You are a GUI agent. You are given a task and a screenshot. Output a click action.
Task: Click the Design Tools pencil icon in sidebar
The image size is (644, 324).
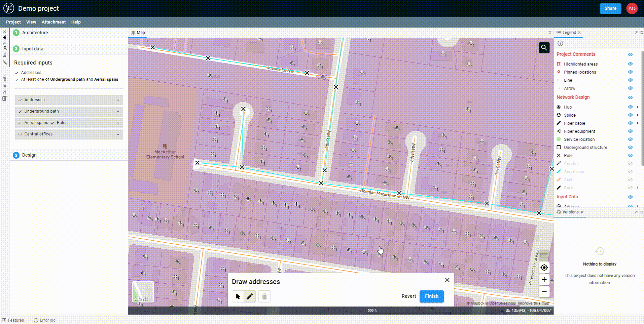(5, 63)
